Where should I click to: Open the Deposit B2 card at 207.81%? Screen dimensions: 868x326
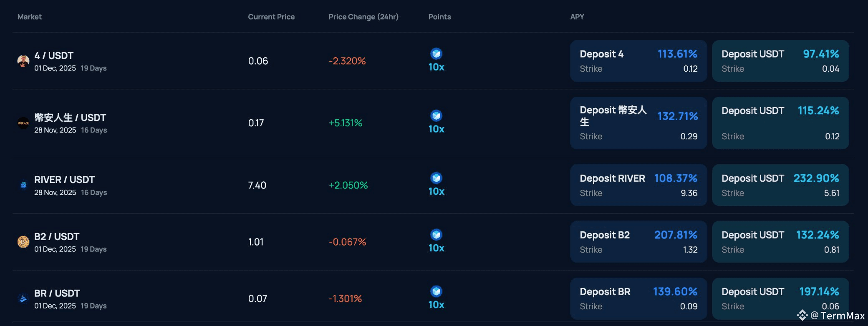638,242
